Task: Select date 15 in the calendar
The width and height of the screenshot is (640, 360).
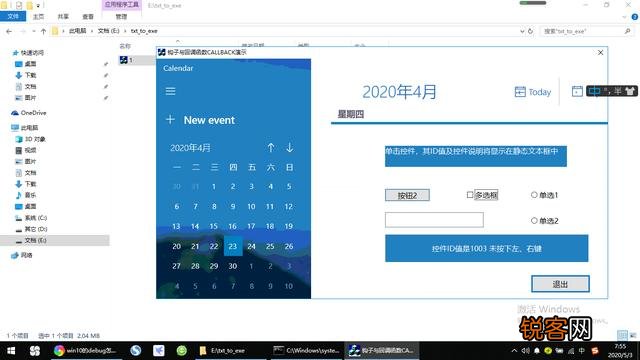Action: (213, 226)
